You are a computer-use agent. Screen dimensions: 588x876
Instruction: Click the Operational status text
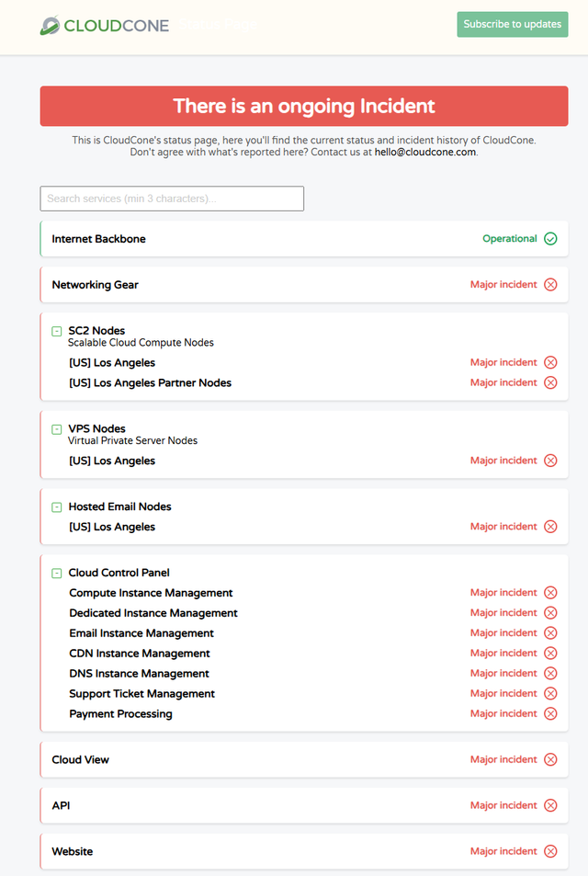point(510,239)
